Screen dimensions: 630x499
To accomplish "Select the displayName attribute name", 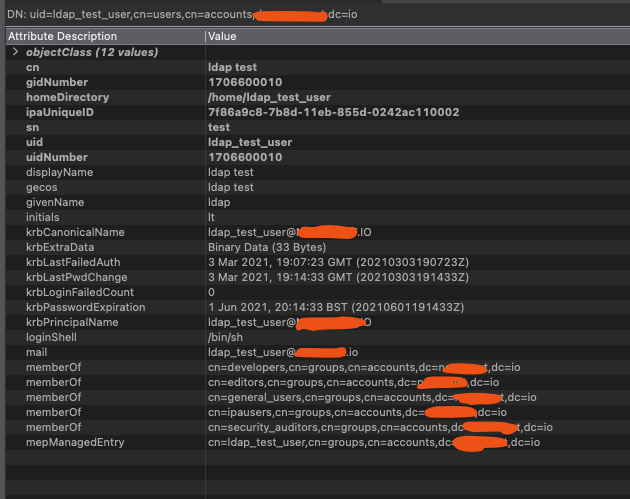I will coord(59,172).
